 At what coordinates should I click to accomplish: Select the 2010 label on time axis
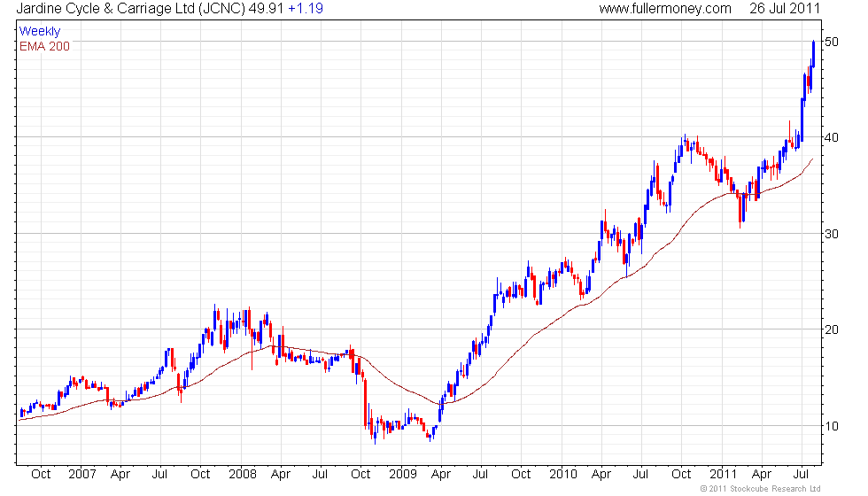tap(562, 474)
